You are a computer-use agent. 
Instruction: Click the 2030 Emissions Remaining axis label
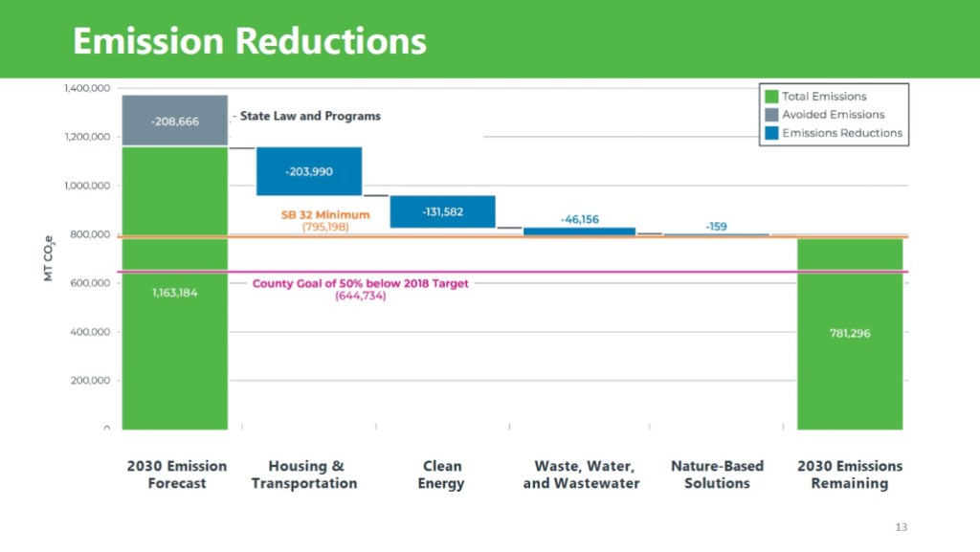[850, 475]
